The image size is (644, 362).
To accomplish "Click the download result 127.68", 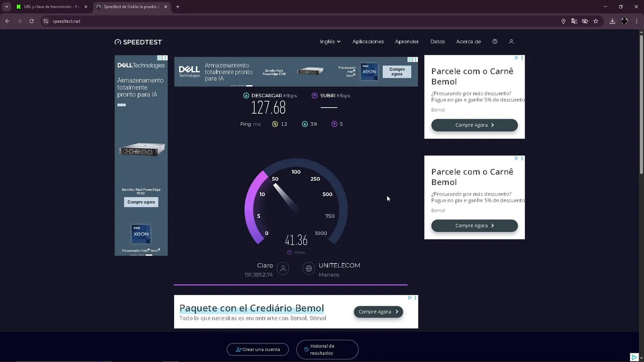I will [x=268, y=108].
